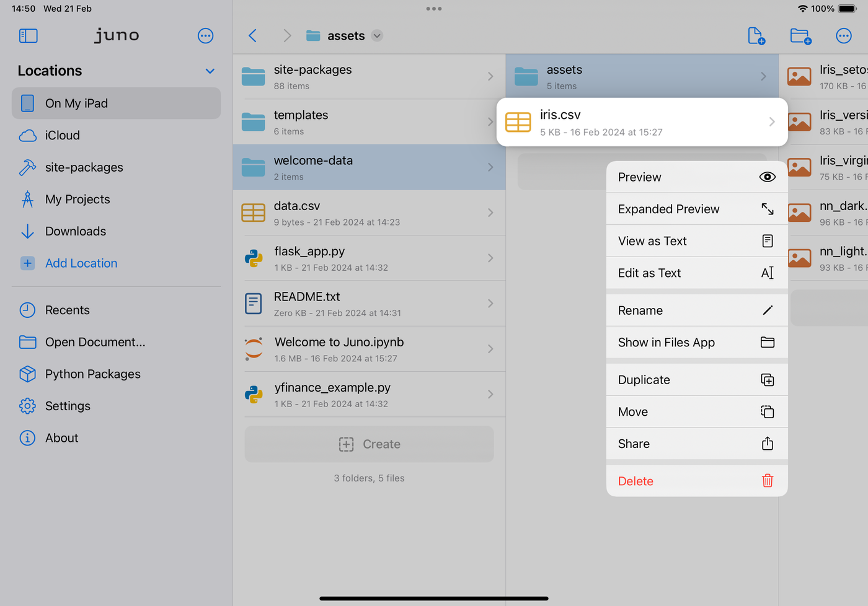Choose Delete from the context menu
Image resolution: width=868 pixels, height=606 pixels.
pos(696,481)
